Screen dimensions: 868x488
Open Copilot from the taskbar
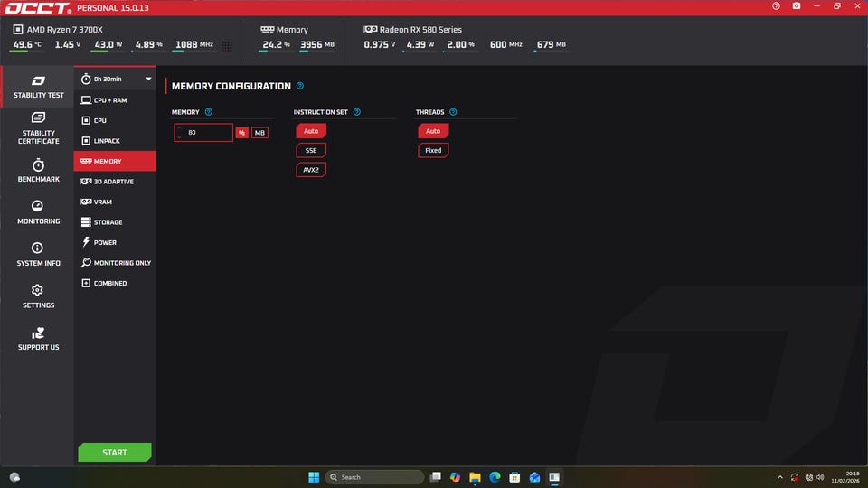[x=455, y=477]
